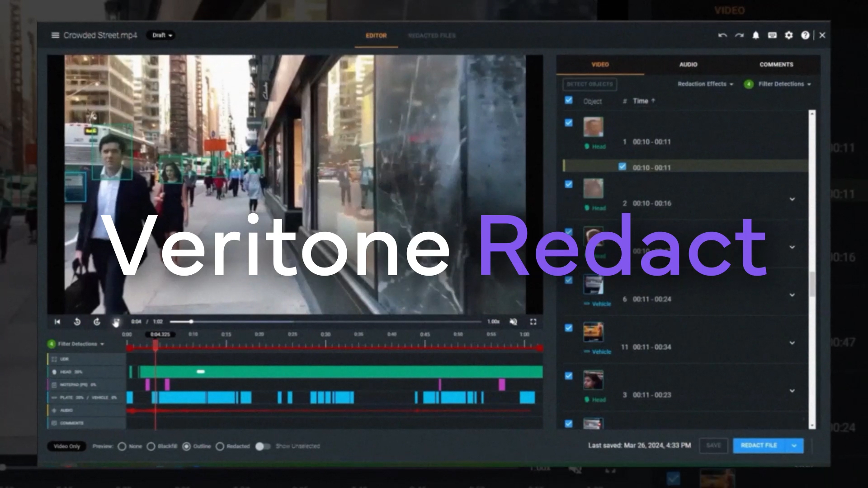
Task: Open the keyboard shortcuts icon
Action: 772,35
